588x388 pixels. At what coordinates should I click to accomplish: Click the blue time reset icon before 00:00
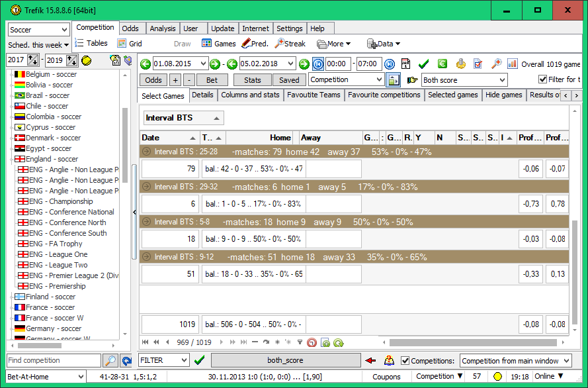[318, 64]
